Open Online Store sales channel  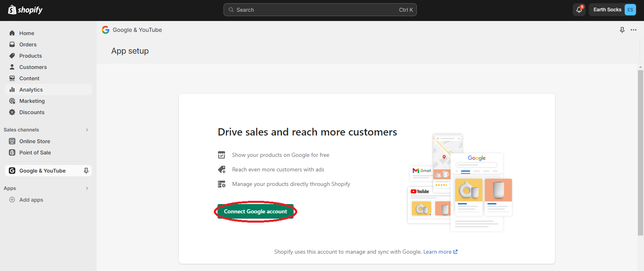point(48,141)
